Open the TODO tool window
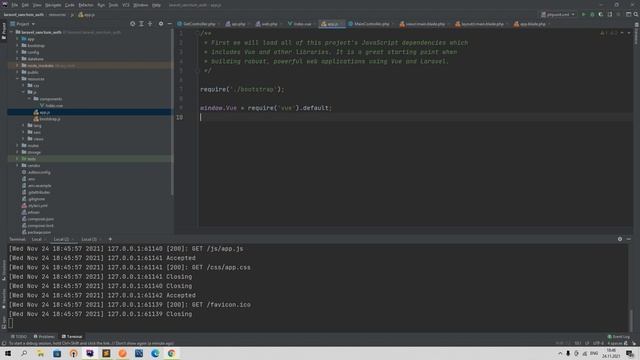Viewport: 640px width, 360px height. 19,337
